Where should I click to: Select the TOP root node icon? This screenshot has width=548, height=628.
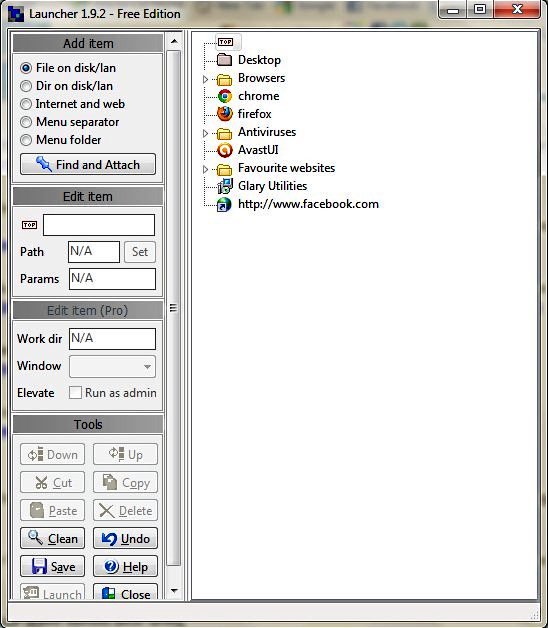[226, 42]
